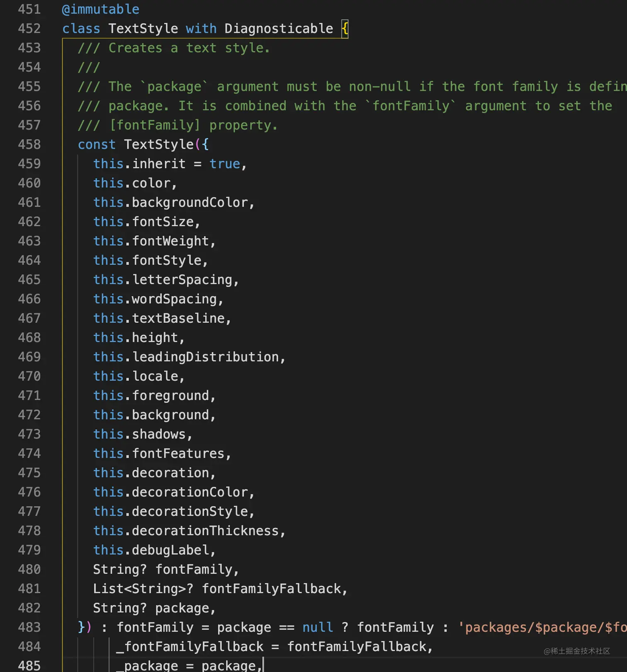Click this.locale parameter

pyautogui.click(x=136, y=376)
